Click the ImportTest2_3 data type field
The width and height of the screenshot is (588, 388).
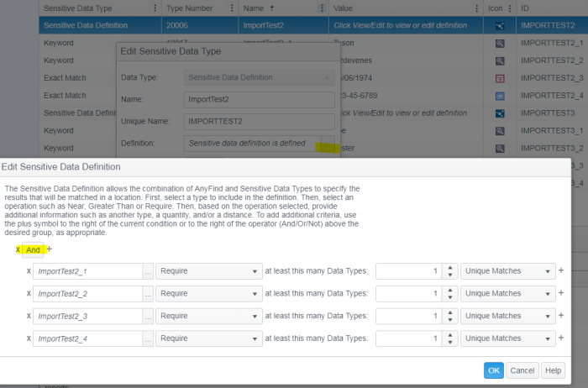click(86, 317)
